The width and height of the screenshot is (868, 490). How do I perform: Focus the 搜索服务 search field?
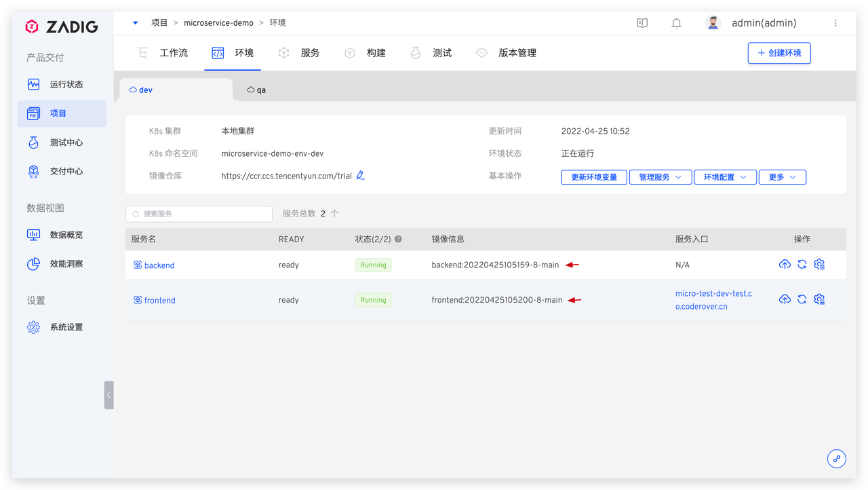click(x=199, y=214)
